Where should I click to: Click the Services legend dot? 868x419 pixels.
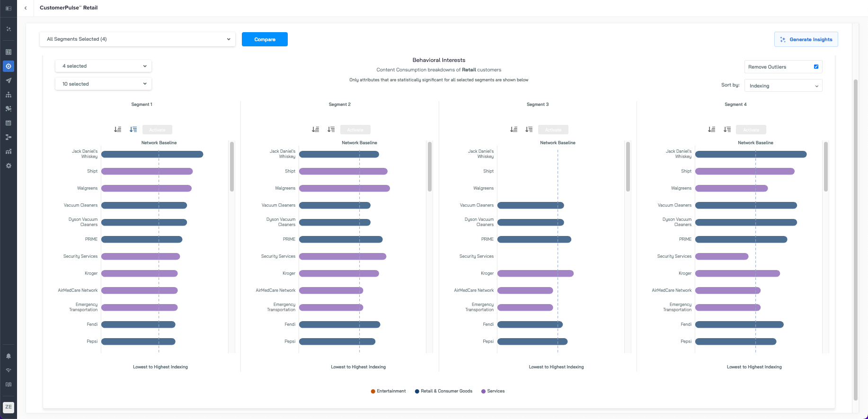(x=483, y=392)
